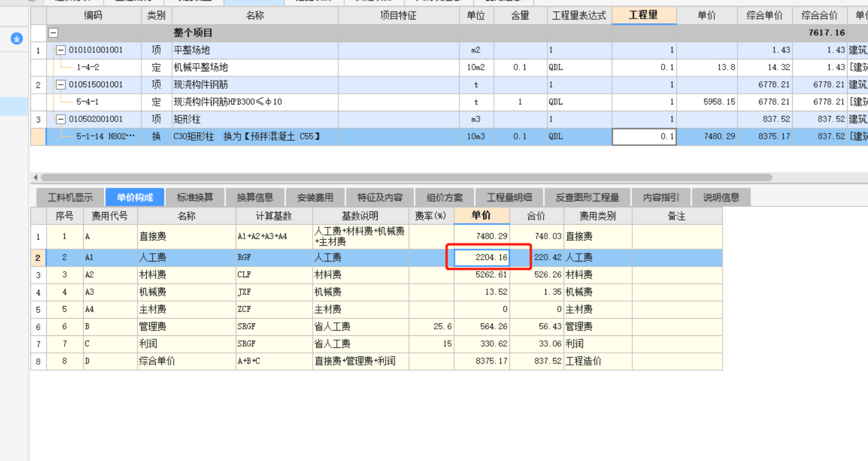
Task: Open the 特征及内容 tab
Action: pyautogui.click(x=380, y=197)
